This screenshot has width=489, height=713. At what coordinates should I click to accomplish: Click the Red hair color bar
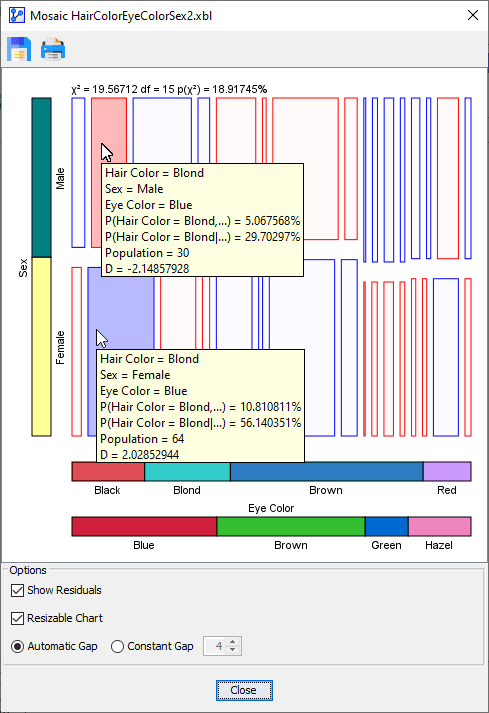[x=447, y=472]
